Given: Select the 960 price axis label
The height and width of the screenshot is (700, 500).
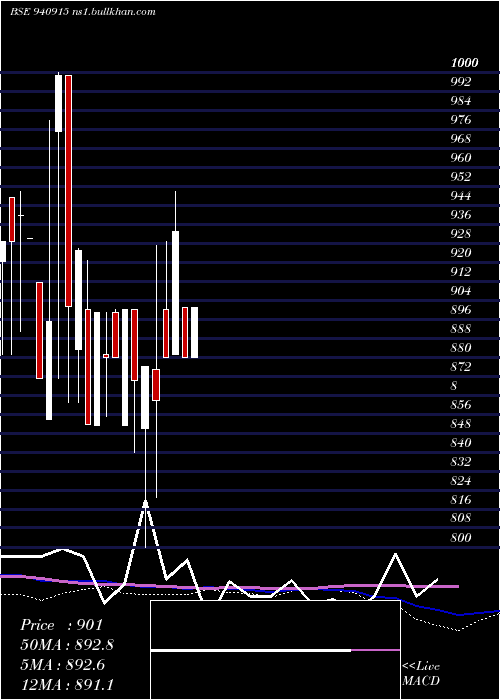Looking at the screenshot, I should (x=461, y=158).
